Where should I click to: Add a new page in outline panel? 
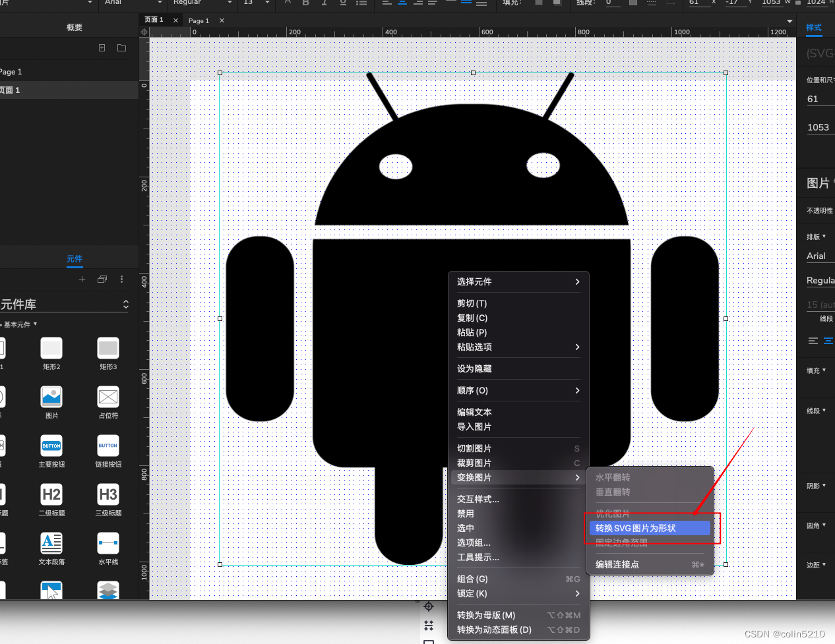tap(102, 47)
